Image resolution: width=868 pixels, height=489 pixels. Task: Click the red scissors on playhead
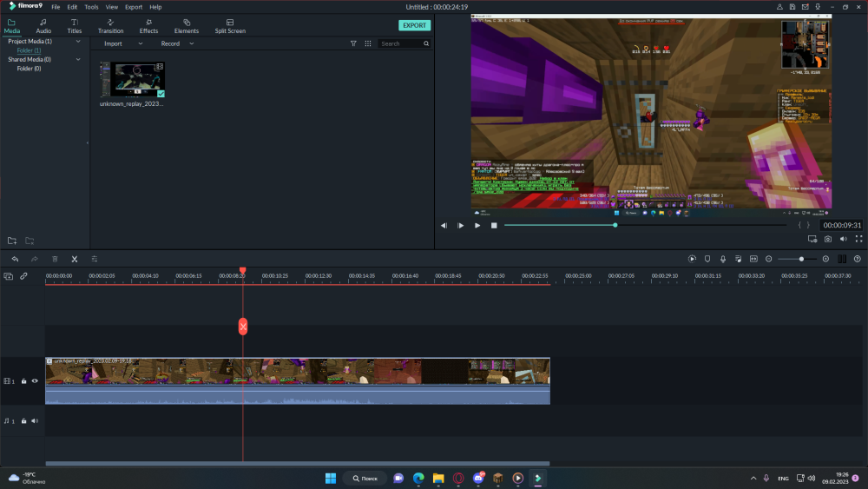point(243,327)
